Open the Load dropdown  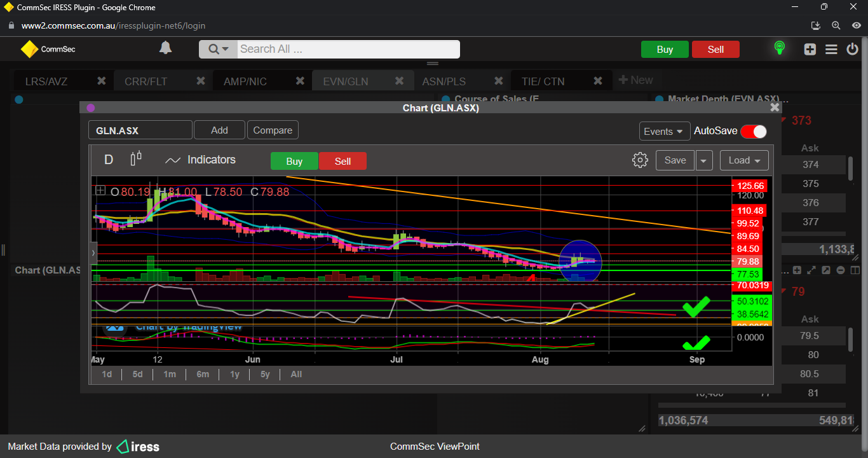tap(744, 160)
